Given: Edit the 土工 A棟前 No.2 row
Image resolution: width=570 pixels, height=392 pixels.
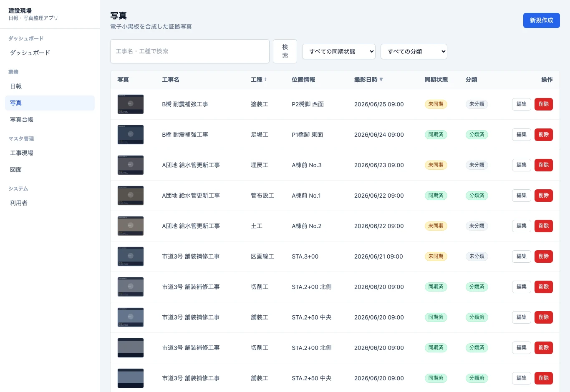Looking at the screenshot, I should coord(522,226).
